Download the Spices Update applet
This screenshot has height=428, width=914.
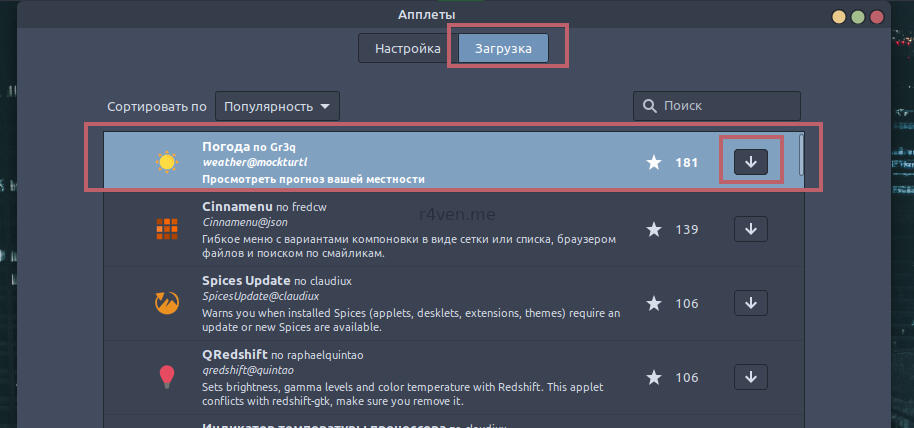[750, 303]
